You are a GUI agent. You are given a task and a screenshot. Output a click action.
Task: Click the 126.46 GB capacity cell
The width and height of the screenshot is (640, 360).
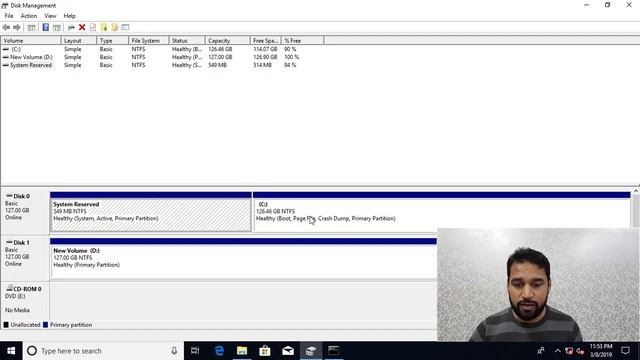[x=220, y=49]
